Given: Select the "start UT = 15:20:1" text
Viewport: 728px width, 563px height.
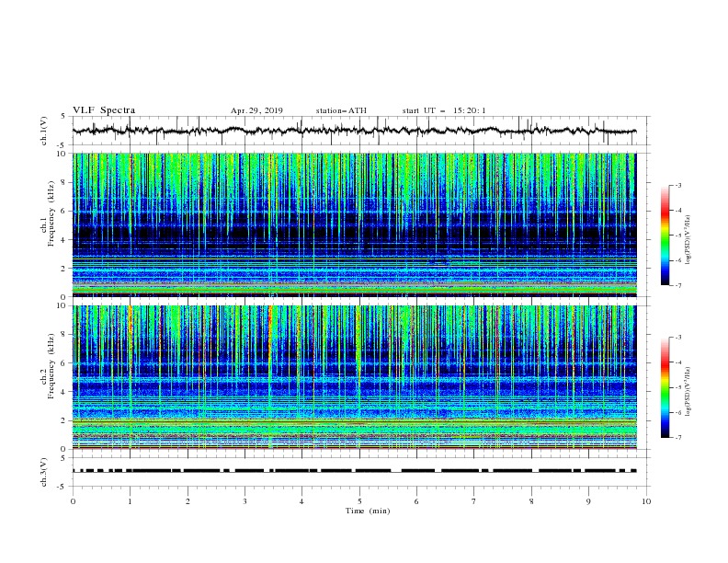Looking at the screenshot, I should (x=444, y=110).
